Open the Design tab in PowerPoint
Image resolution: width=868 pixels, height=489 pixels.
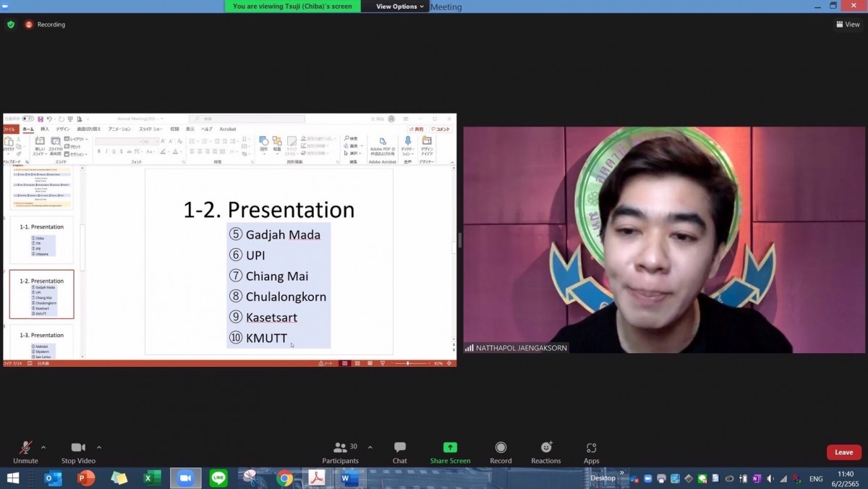pyautogui.click(x=63, y=129)
